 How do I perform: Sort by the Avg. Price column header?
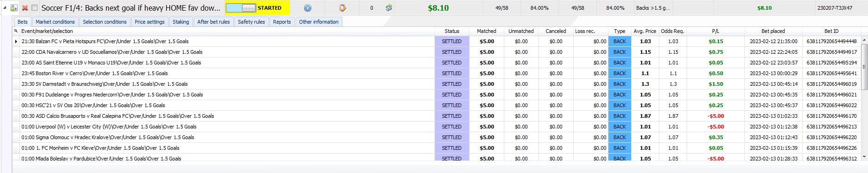click(x=645, y=31)
